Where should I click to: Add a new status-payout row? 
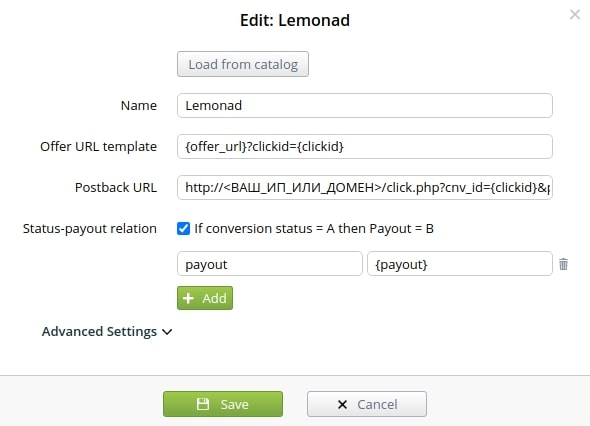point(205,298)
